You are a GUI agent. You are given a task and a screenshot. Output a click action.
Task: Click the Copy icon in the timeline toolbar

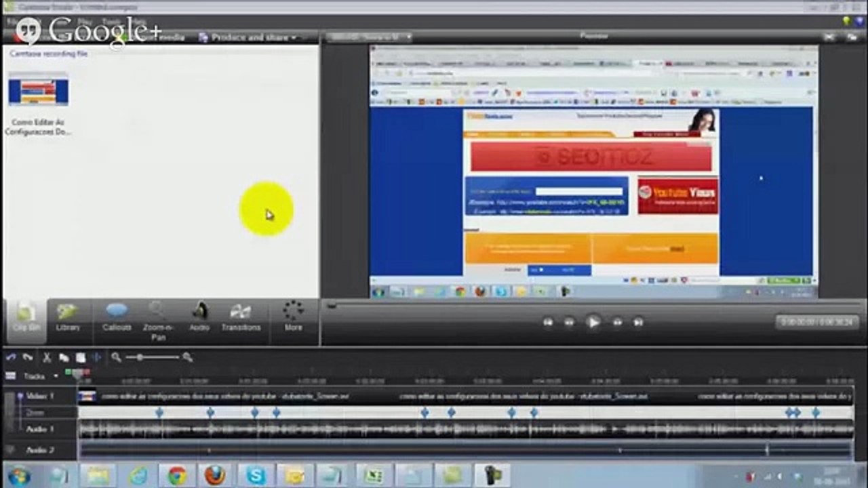tap(64, 357)
